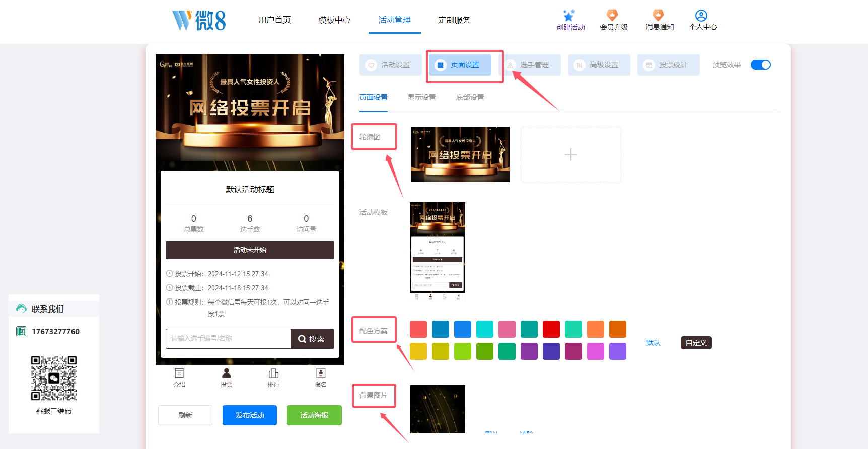Image resolution: width=868 pixels, height=449 pixels.
Task: Pick the golden yellow color swatch
Action: [418, 351]
